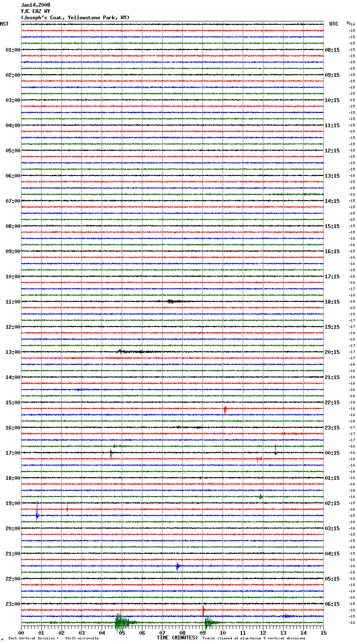357x644 pixels.
Task: Click the 16:15 UTC time label
Action: coord(332,251)
